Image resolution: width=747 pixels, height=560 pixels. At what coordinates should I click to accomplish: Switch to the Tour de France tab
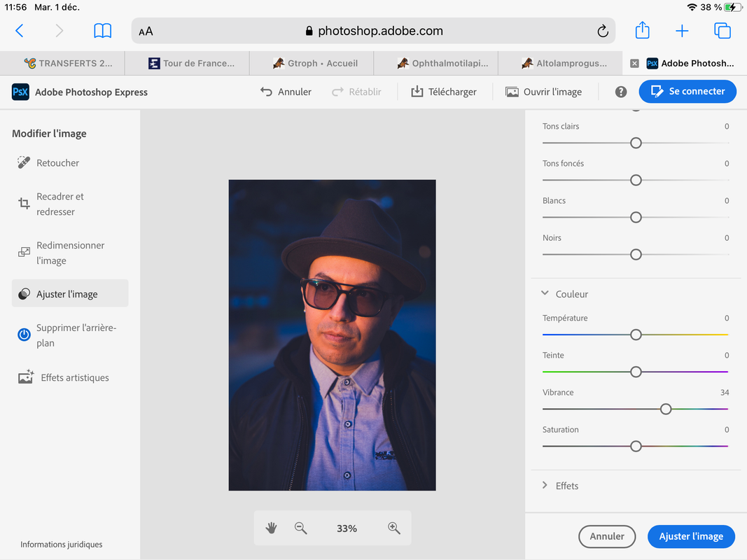coord(191,63)
